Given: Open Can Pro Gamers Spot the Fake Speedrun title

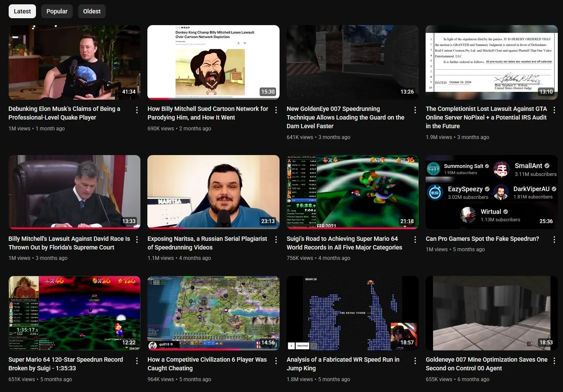Looking at the screenshot, I should (482, 239).
